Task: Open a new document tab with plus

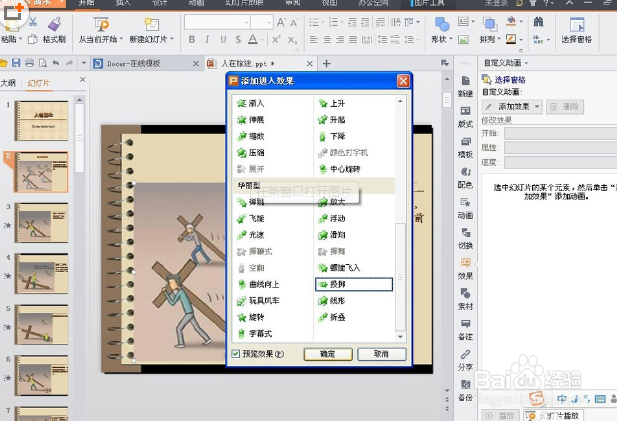Action: 326,63
